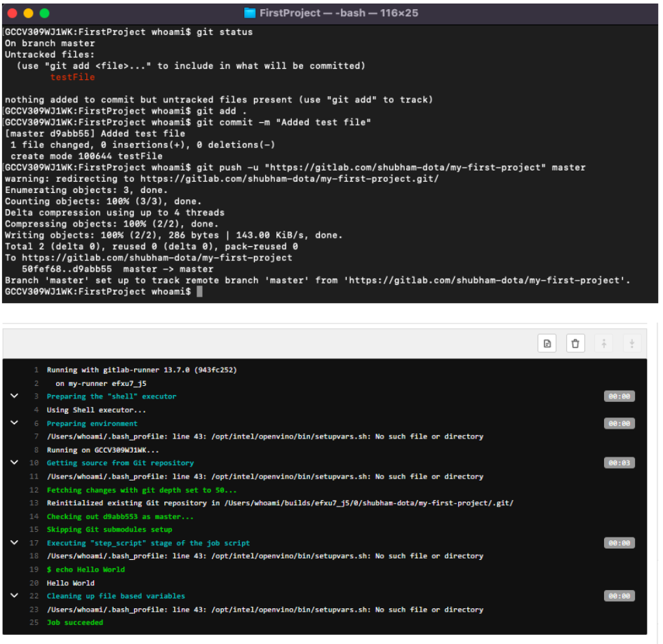Click the 00:00 badge for step_script line
663x644 pixels.
click(x=619, y=543)
